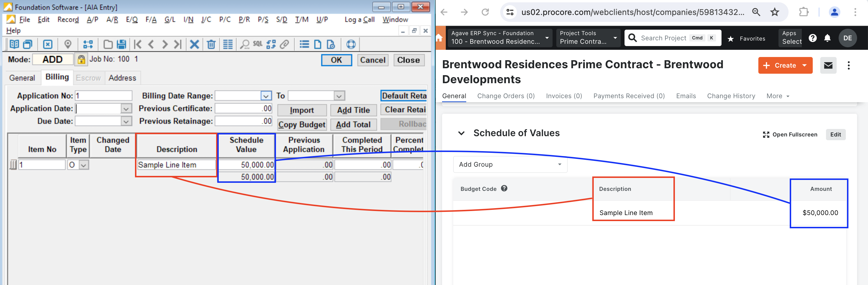Go to previous record arrow icon
Image resolution: width=868 pixels, height=285 pixels.
click(151, 44)
